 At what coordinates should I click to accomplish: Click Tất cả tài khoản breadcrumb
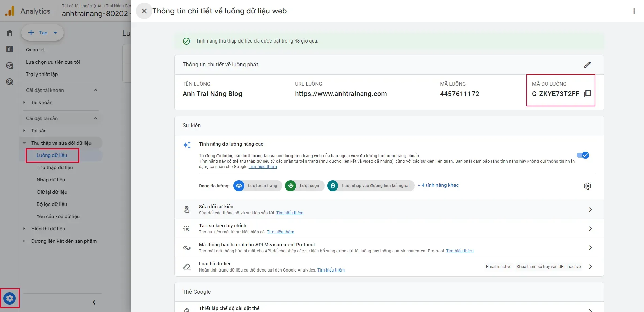point(77,6)
